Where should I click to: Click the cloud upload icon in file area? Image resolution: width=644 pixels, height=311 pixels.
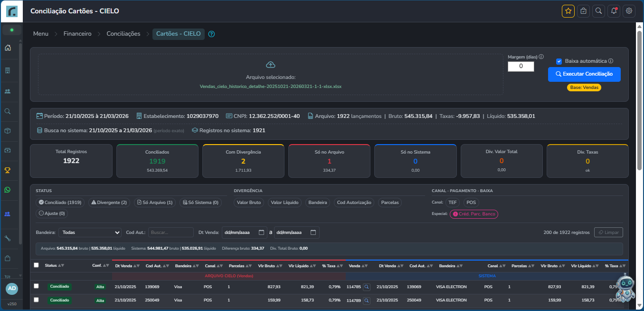click(270, 65)
